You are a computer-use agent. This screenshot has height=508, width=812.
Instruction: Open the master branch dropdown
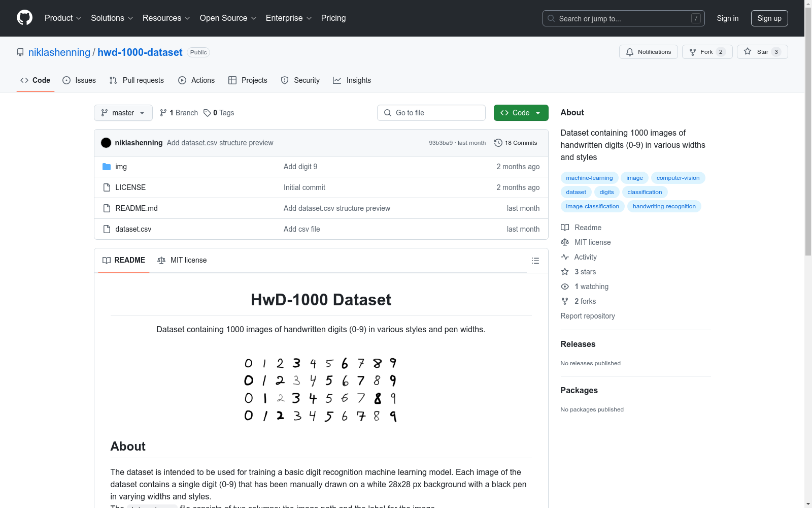click(x=123, y=113)
